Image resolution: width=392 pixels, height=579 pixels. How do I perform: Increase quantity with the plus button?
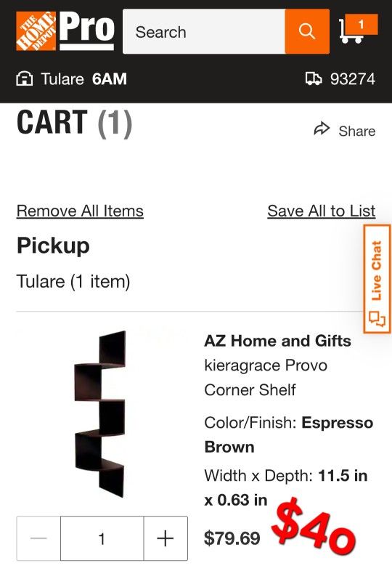click(x=166, y=538)
